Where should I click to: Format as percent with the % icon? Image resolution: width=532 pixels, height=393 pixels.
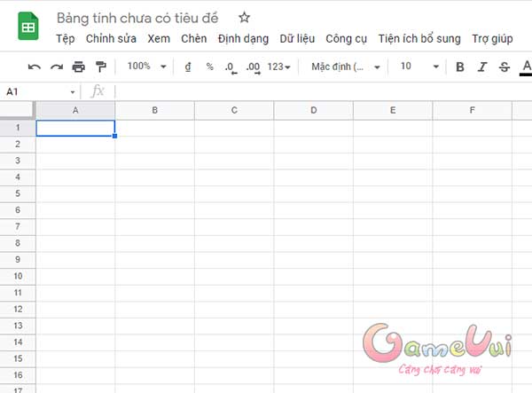coord(209,67)
